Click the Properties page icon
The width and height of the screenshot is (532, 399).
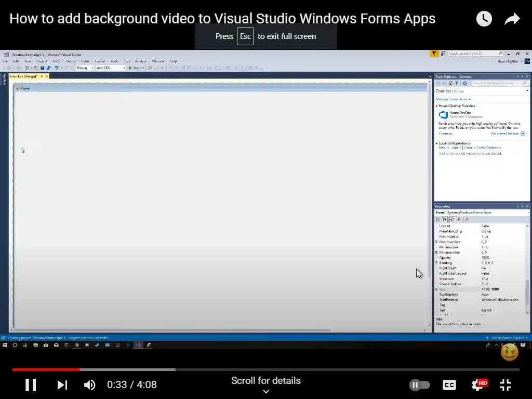tap(452, 220)
